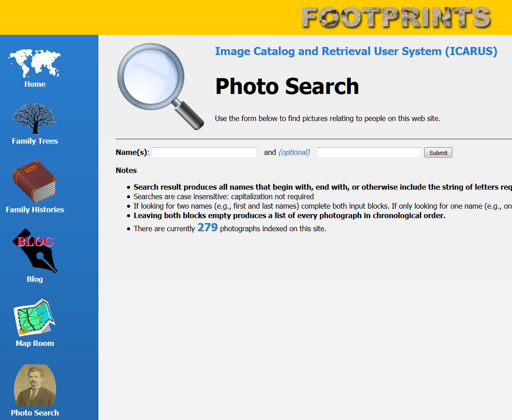
Task: Click the red History book icon
Action: tap(35, 181)
